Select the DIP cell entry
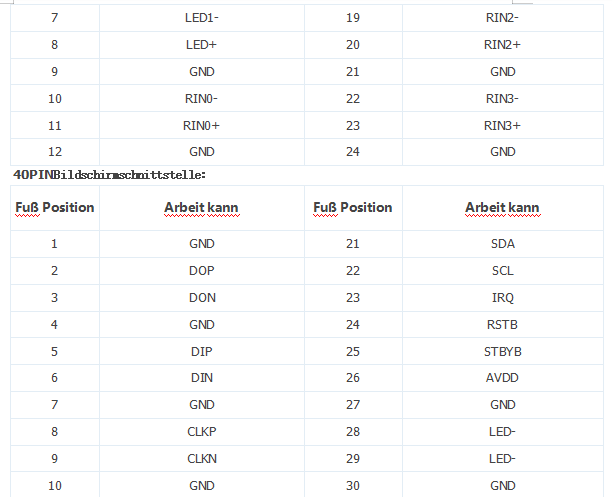 point(201,351)
